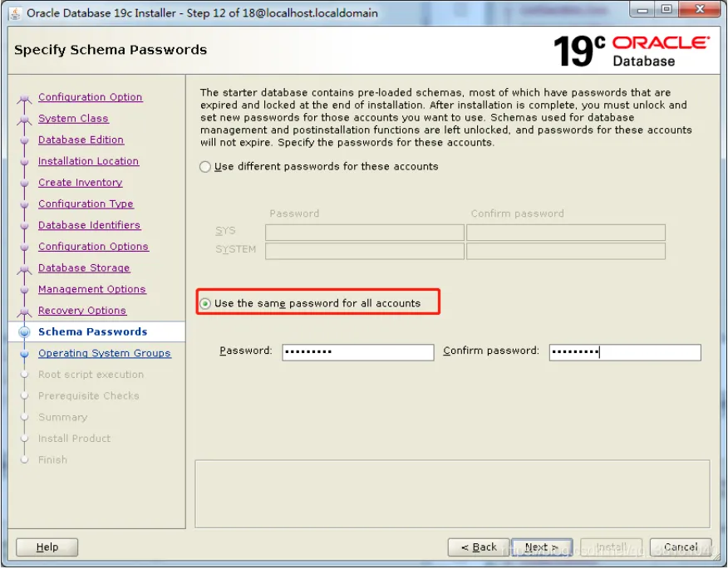Image resolution: width=728 pixels, height=569 pixels.
Task: Click the Password input field
Action: pos(357,352)
